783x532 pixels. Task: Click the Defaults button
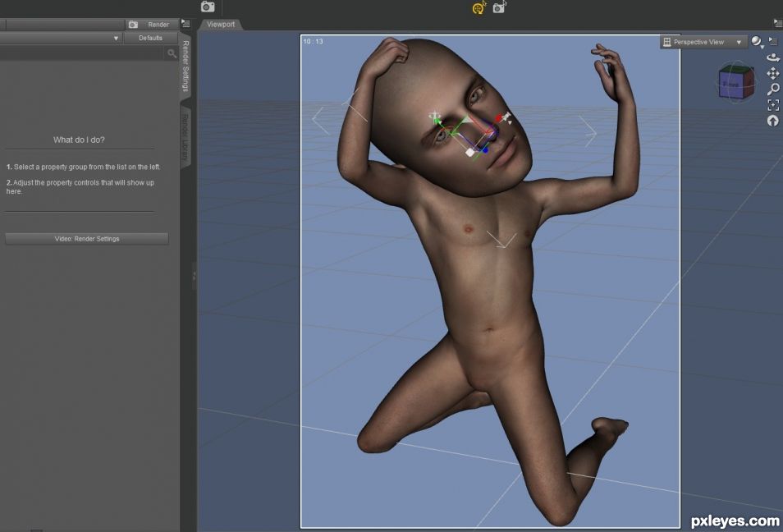tap(150, 38)
